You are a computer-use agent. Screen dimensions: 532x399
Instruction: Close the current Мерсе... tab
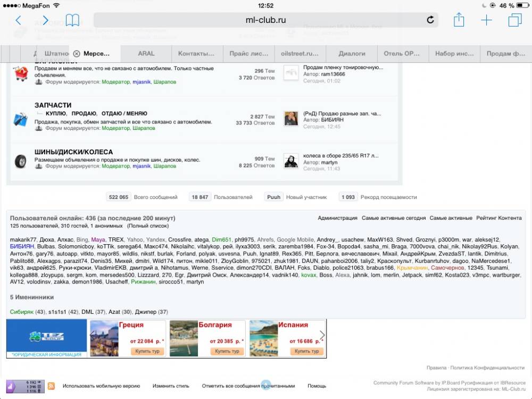(77, 54)
